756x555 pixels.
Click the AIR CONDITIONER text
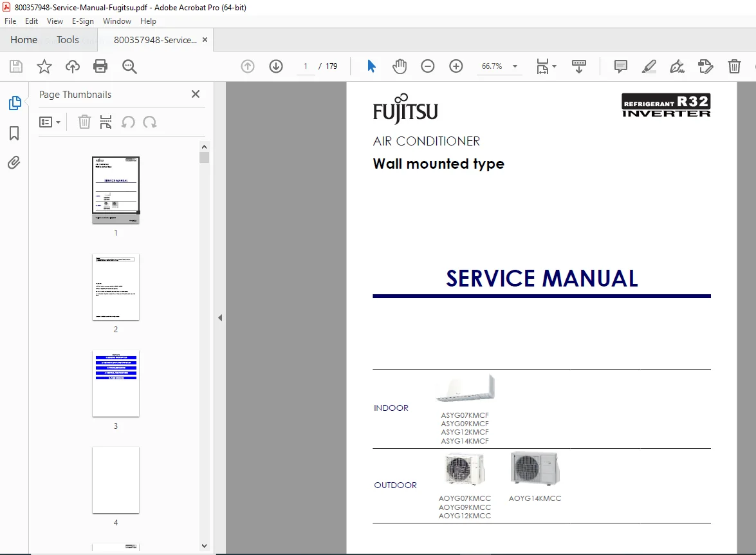coord(426,141)
